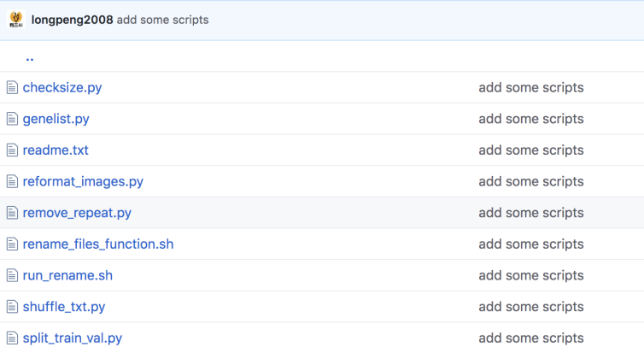Open shuffle_txt.py file
Viewport: 644px width, 353px height.
pyautogui.click(x=64, y=307)
